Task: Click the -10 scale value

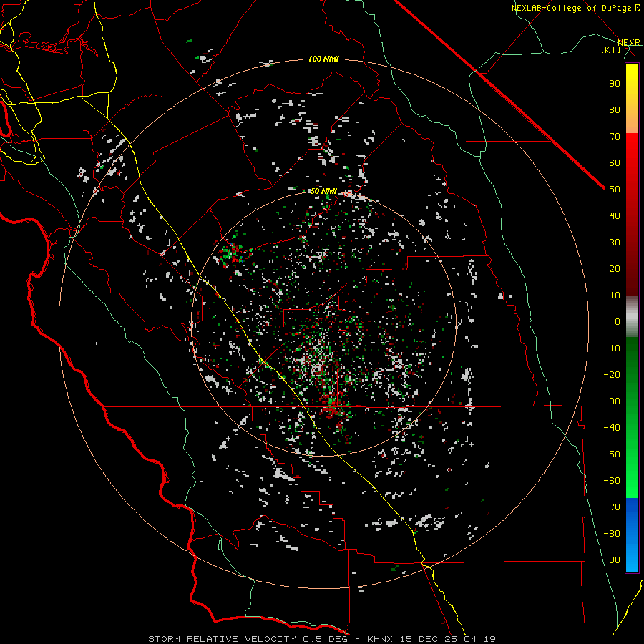Action: (612, 348)
